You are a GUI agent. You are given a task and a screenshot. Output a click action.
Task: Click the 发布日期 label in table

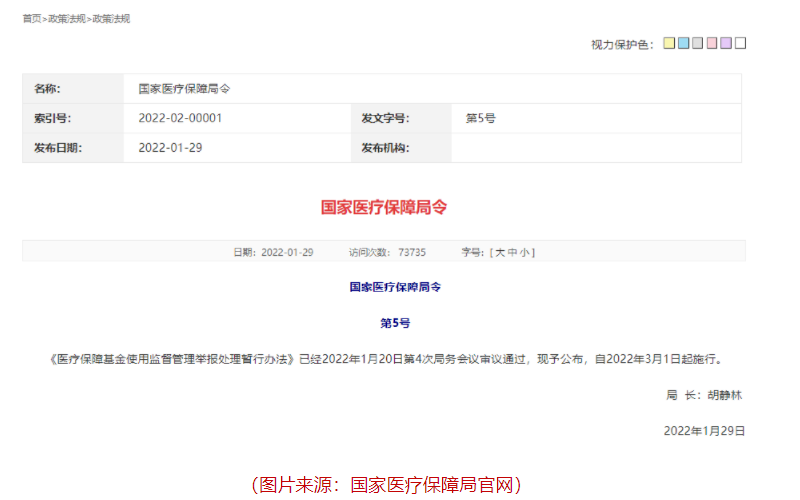pos(58,148)
